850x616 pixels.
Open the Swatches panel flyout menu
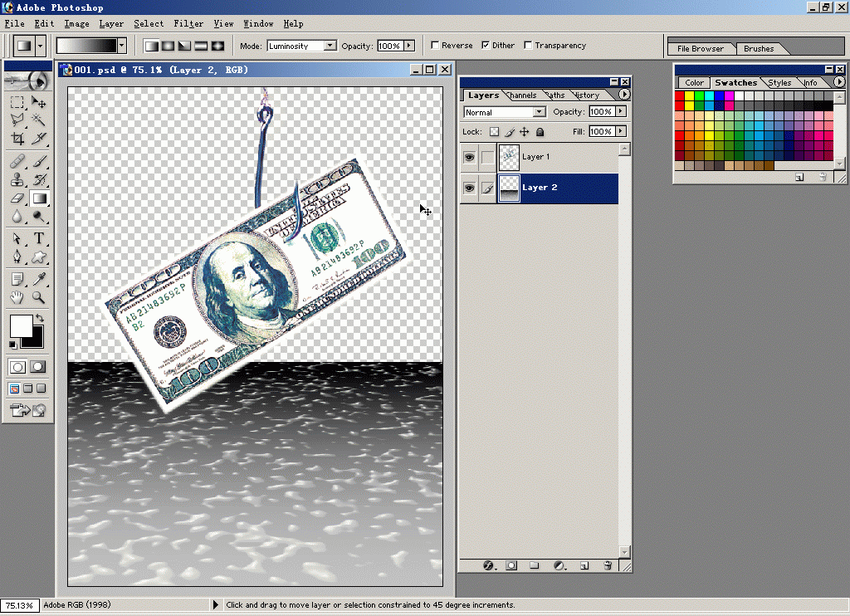coord(838,82)
